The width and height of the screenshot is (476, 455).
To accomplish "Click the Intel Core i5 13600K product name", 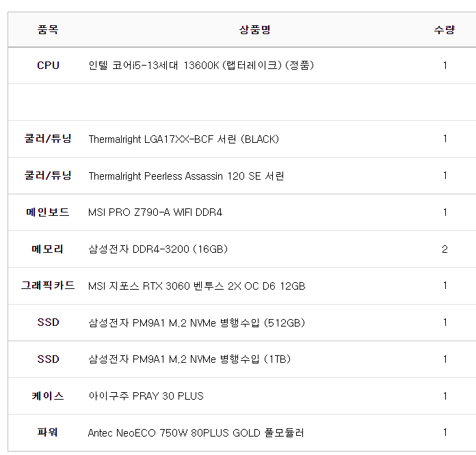I will (201, 66).
